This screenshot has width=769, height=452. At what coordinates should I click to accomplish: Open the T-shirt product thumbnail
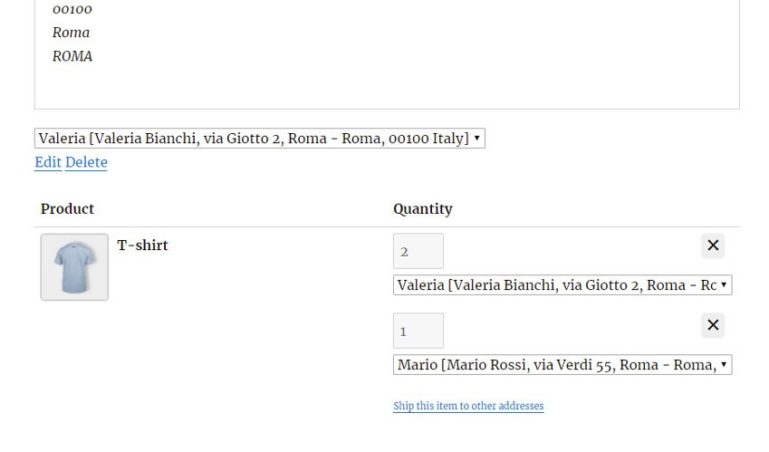(75, 267)
